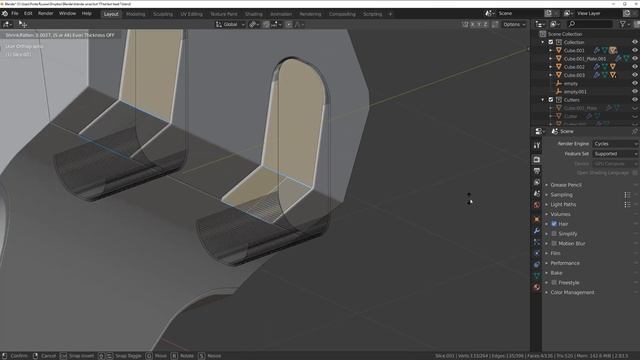Open the editor type selector in viewport header
640x360 pixels.
[7, 24]
